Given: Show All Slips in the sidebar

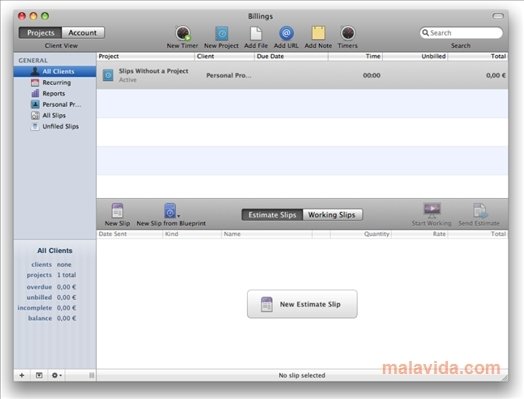Looking at the screenshot, I should pyautogui.click(x=55, y=116).
